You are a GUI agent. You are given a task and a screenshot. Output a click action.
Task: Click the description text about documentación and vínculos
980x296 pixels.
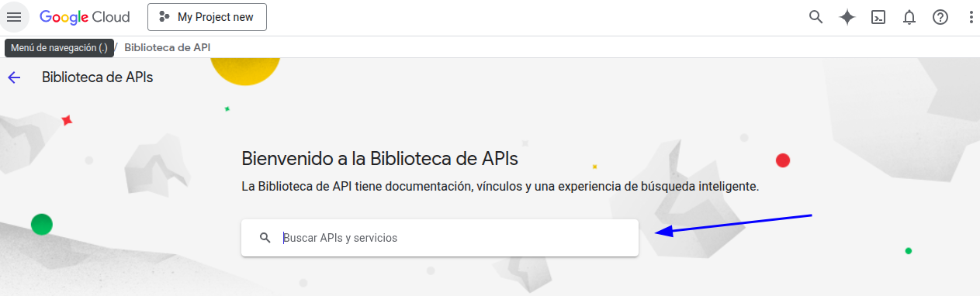pos(500,187)
